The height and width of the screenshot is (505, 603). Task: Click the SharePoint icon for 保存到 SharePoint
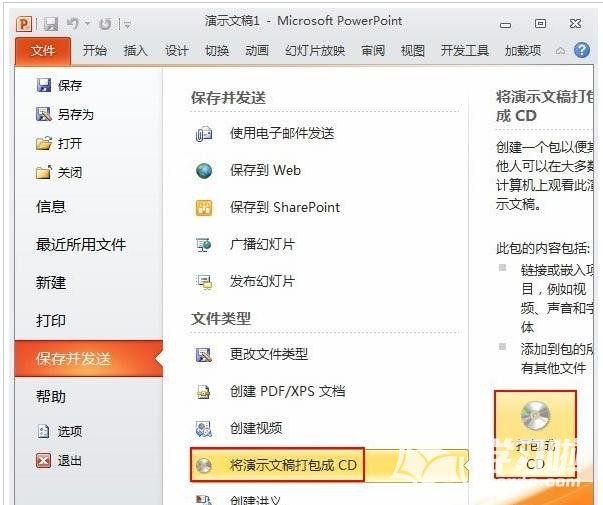click(x=204, y=208)
